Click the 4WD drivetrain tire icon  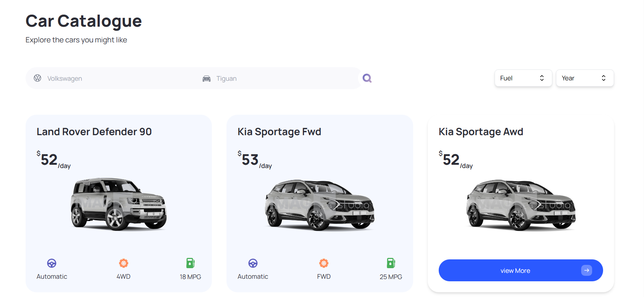pos(123,263)
